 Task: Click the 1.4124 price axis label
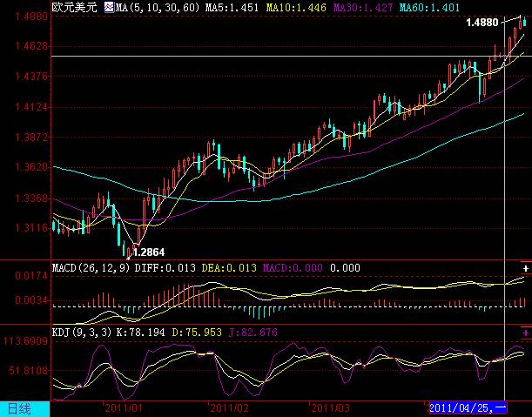(31, 107)
